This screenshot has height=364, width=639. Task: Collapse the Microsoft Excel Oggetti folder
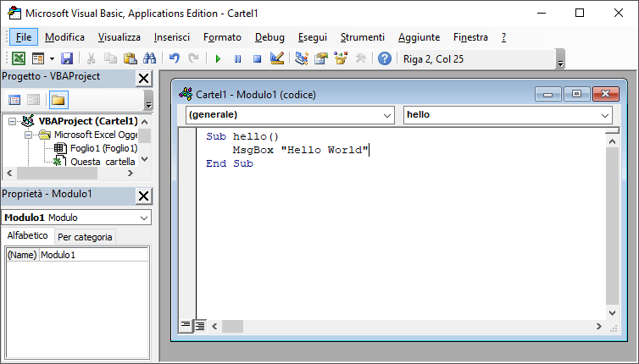(28, 135)
